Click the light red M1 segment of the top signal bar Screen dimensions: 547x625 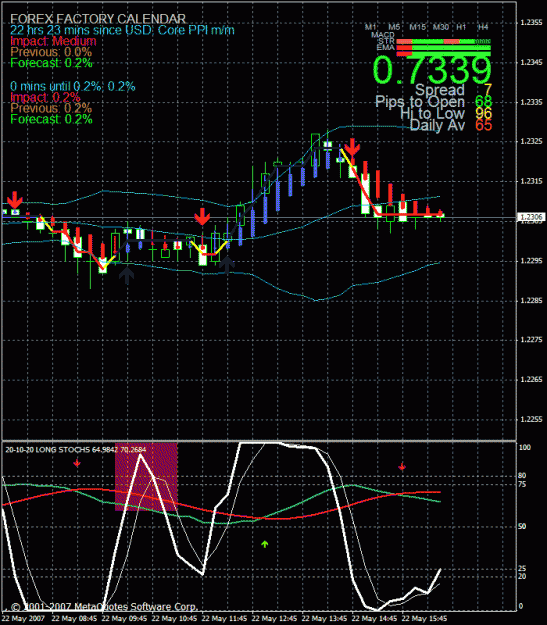coord(404,41)
